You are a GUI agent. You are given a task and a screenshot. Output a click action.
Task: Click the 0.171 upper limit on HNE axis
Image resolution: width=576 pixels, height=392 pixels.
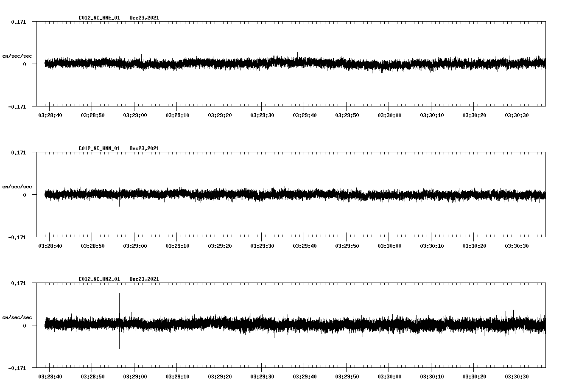click(x=18, y=22)
